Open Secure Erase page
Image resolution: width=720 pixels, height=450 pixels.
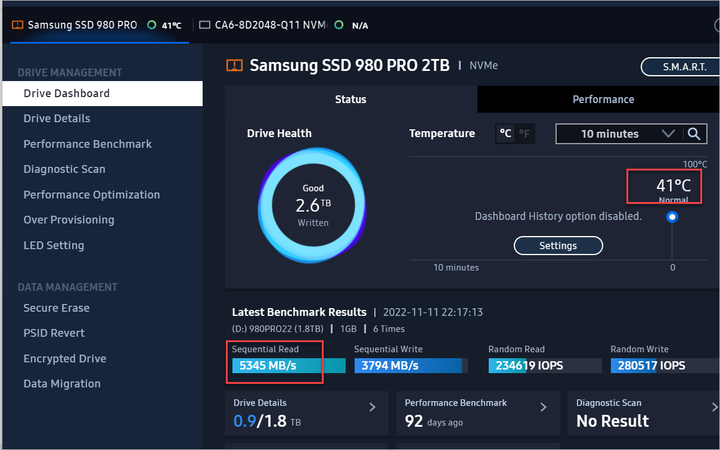[x=56, y=308]
